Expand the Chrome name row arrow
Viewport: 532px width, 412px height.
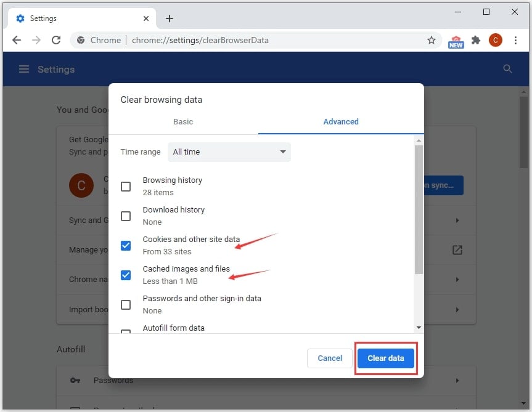click(x=457, y=280)
